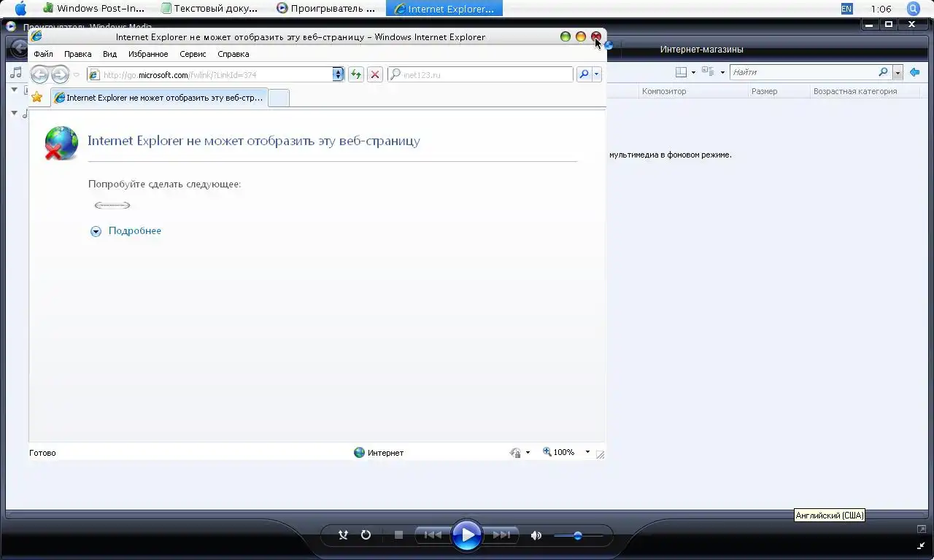Switch Media Player to full screen view
The height and width of the screenshot is (560, 934).
tap(921, 529)
